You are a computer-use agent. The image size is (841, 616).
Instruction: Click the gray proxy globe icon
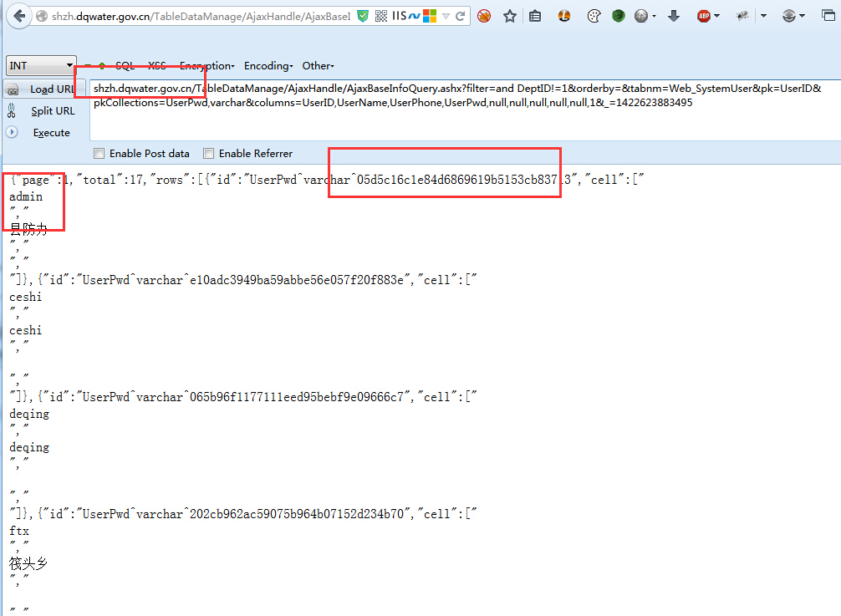point(788,16)
